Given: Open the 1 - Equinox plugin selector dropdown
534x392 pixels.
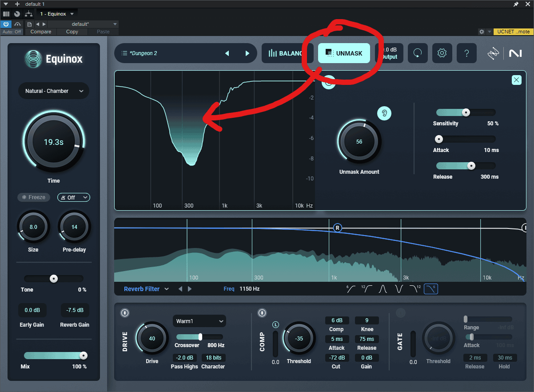Looking at the screenshot, I should click(x=57, y=14).
